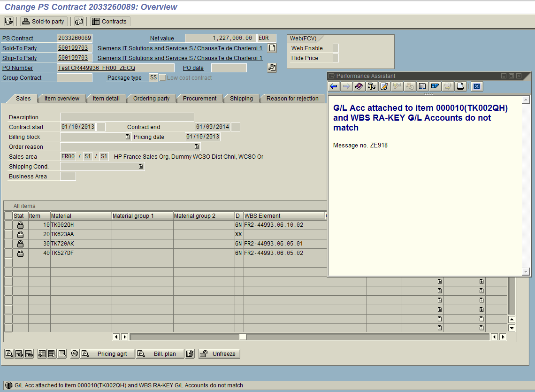Click lock status icon for item 40
535x392 pixels.
21,253
